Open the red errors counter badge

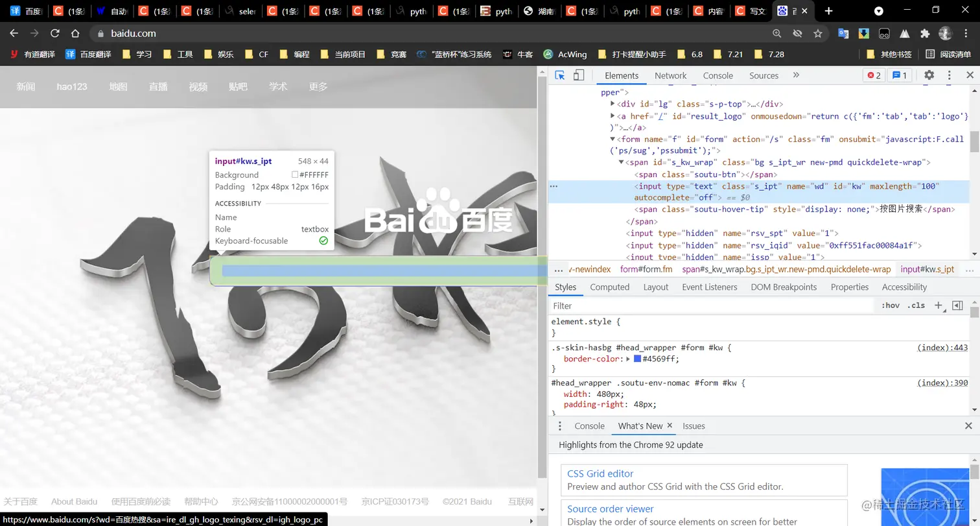point(873,75)
